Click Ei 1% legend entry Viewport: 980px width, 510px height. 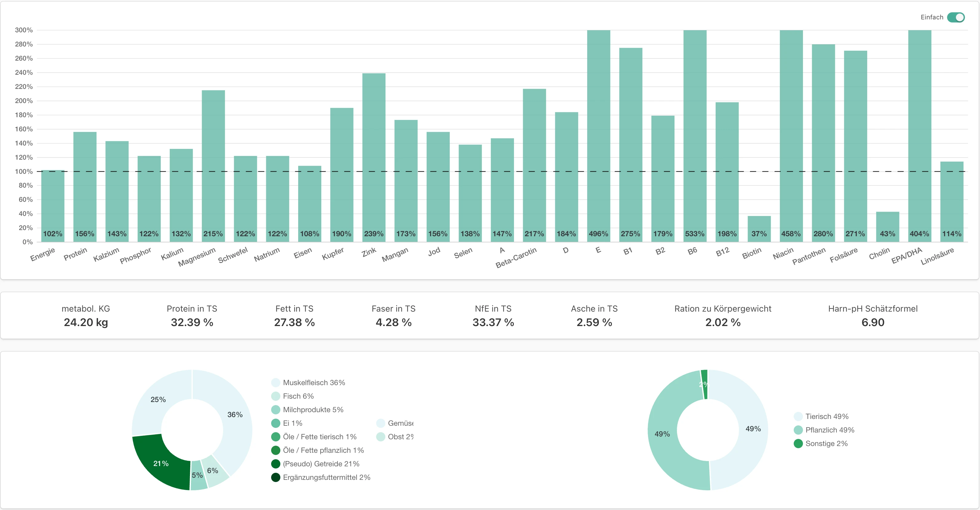(292, 423)
